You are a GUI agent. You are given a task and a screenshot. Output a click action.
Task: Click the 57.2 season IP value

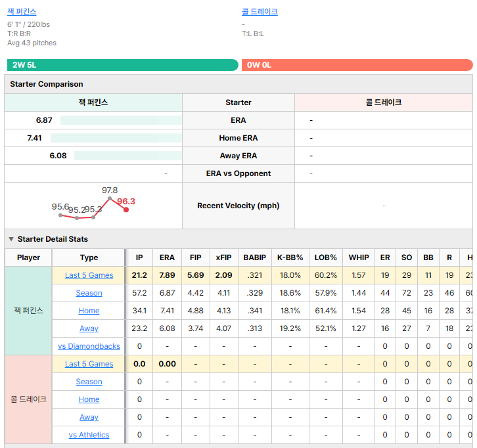point(139,293)
